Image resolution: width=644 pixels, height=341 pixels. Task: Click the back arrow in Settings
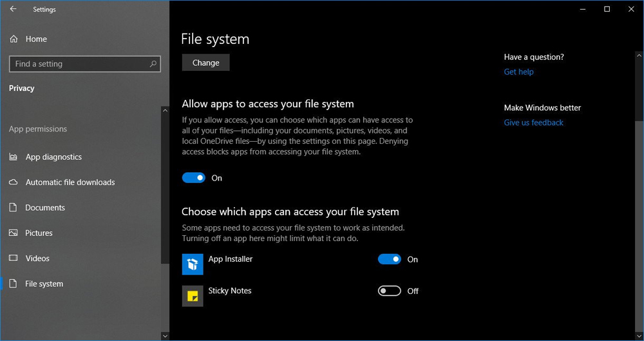pyautogui.click(x=13, y=9)
